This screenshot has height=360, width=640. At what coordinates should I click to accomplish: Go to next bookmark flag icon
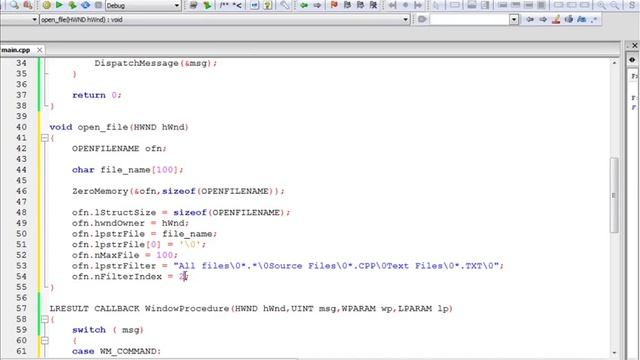pyautogui.click(x=360, y=5)
